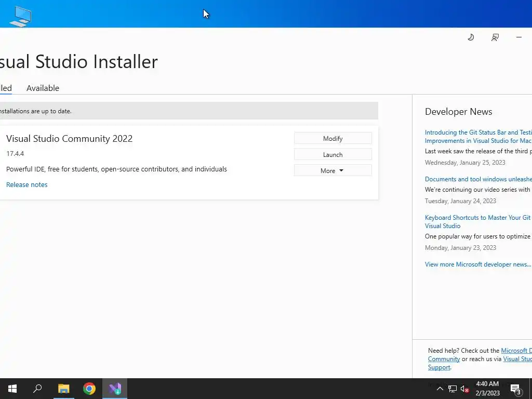Show hidden system tray icons
Image resolution: width=532 pixels, height=399 pixels.
coord(440,389)
